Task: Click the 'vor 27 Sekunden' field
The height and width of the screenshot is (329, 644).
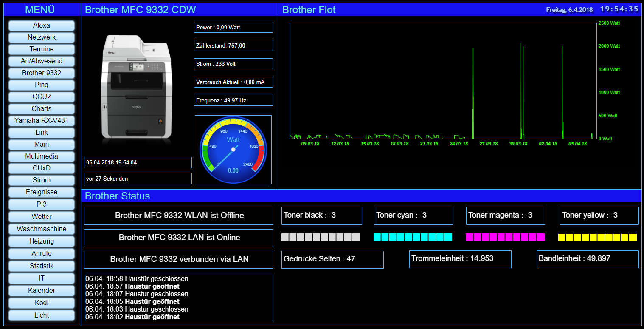Action: click(x=138, y=179)
